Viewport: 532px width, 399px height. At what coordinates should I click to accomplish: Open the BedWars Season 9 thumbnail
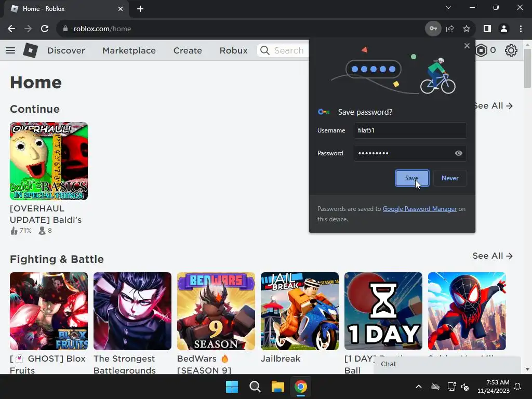click(216, 311)
